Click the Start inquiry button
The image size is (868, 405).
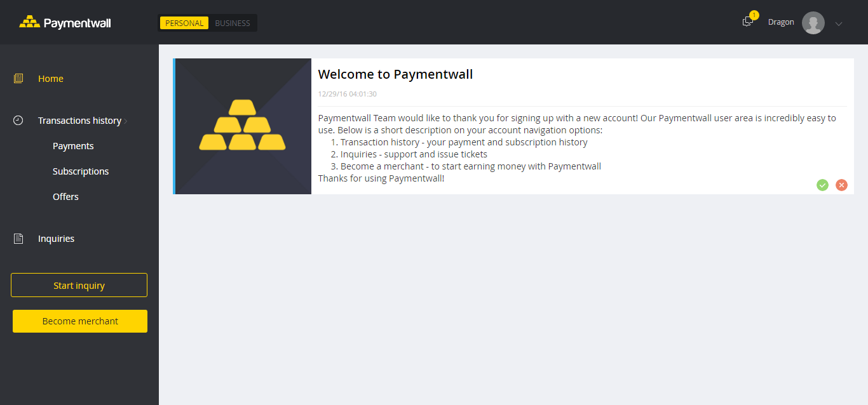click(79, 285)
